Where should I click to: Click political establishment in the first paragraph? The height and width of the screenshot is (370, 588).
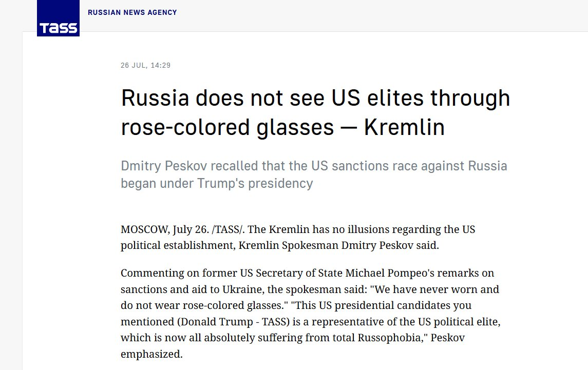[x=177, y=245]
